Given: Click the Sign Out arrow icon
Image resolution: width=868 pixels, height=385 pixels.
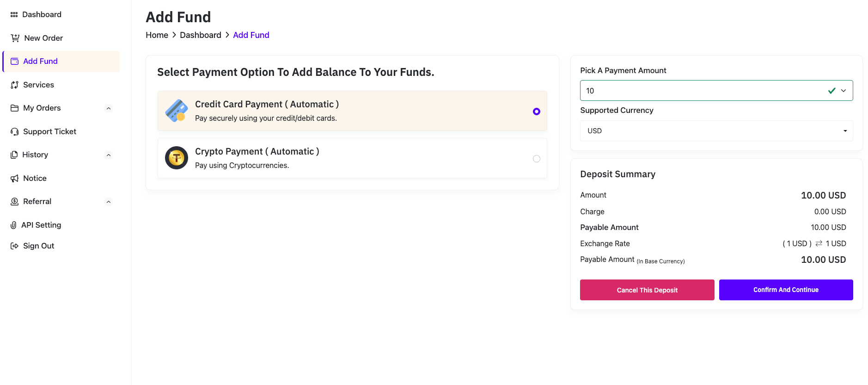Looking at the screenshot, I should tap(15, 246).
